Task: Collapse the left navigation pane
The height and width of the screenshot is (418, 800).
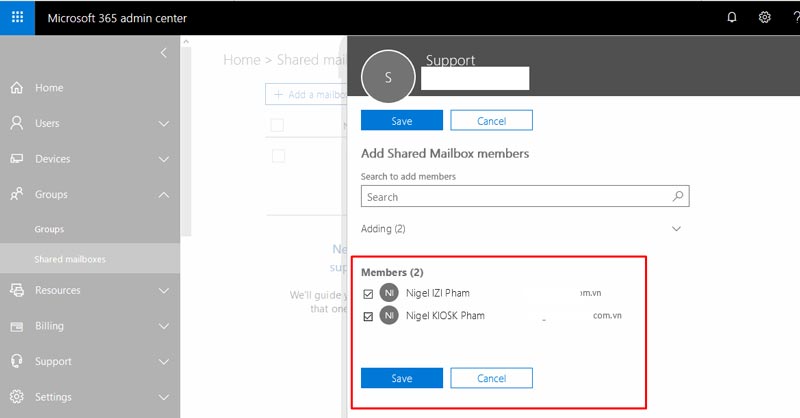Action: (164, 53)
